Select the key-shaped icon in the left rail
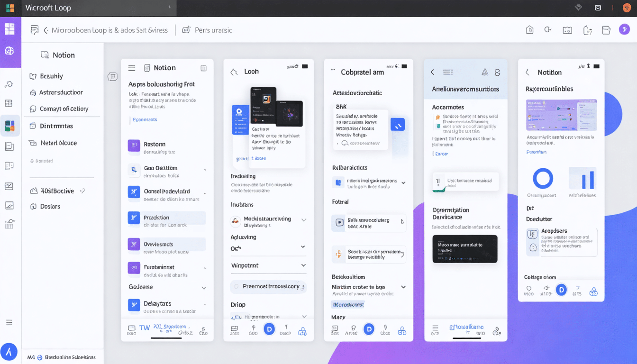Screen dimensions: 637x364 (x=9, y=84)
